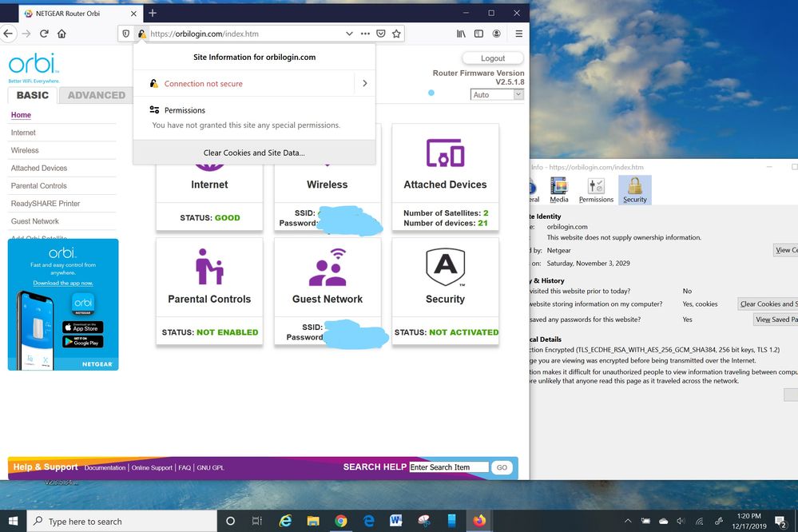
Task: Open the Firefox hamburger menu
Action: (x=518, y=34)
